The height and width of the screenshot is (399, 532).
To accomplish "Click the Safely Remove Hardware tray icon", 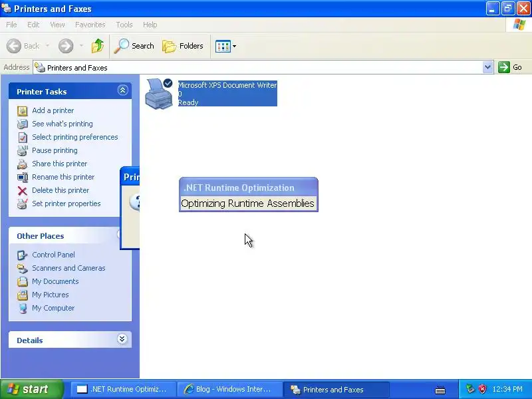I will point(470,389).
